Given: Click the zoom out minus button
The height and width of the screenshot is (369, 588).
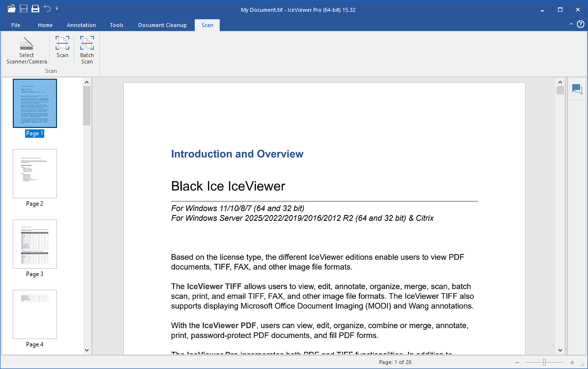Looking at the screenshot, I should pos(517,362).
